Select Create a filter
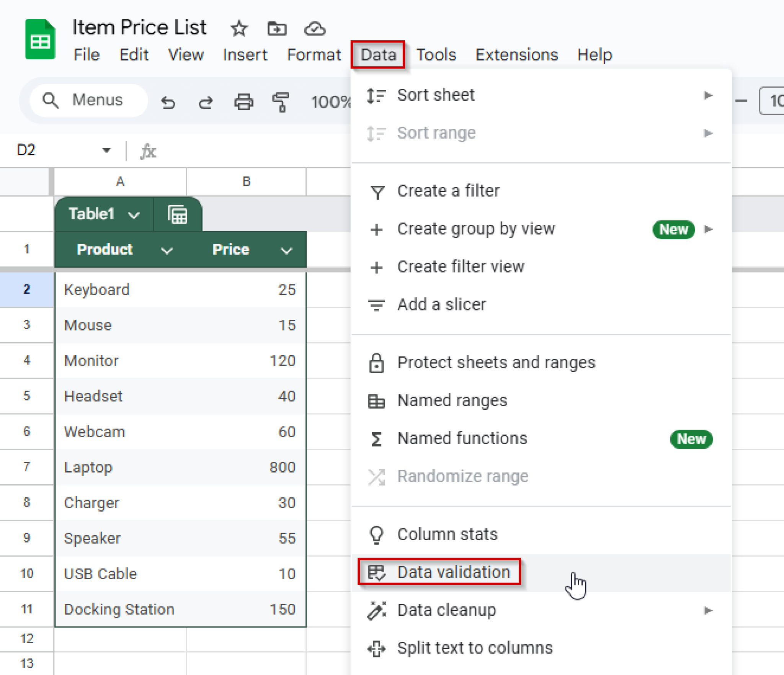 [x=448, y=191]
